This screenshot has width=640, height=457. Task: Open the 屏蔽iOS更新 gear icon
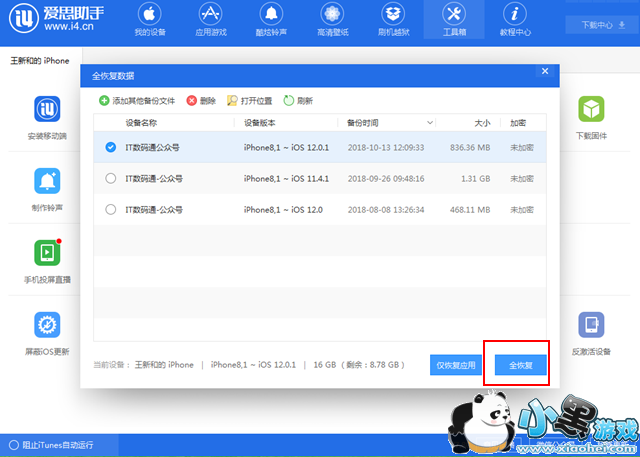[47, 325]
